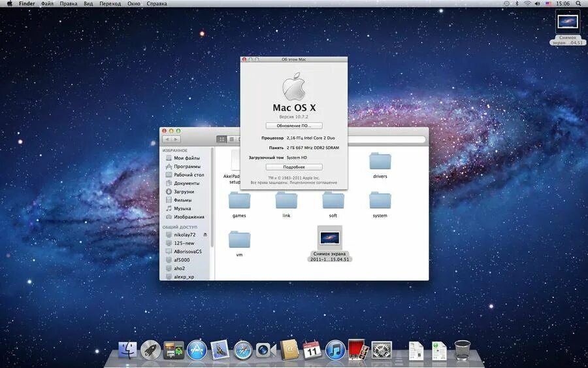
Task: Open Spotlight search magnifier
Action: [x=579, y=3]
